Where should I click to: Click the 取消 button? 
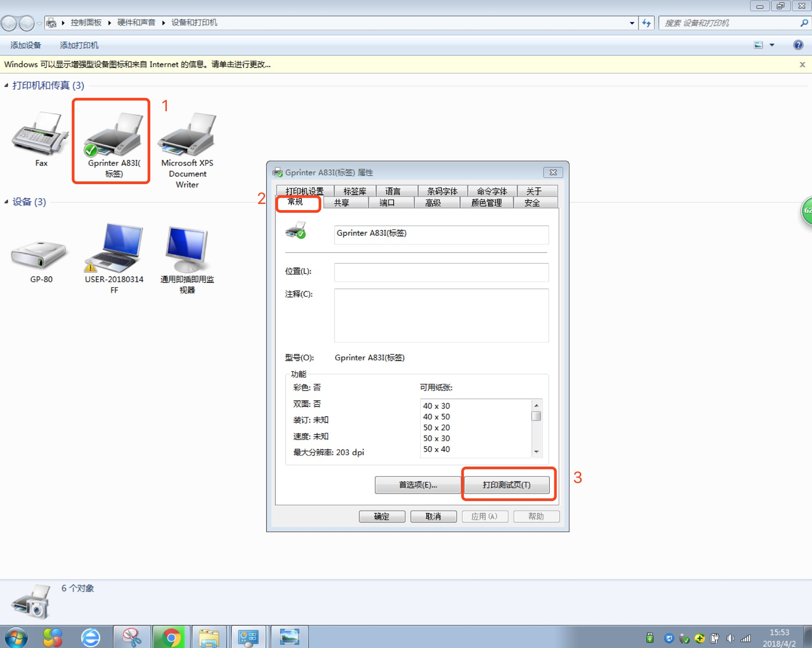click(433, 516)
